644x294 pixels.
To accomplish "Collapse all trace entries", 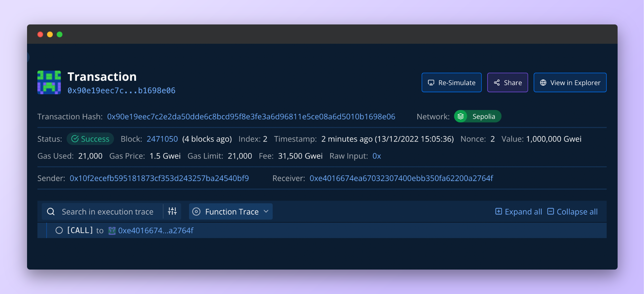I will pos(573,212).
